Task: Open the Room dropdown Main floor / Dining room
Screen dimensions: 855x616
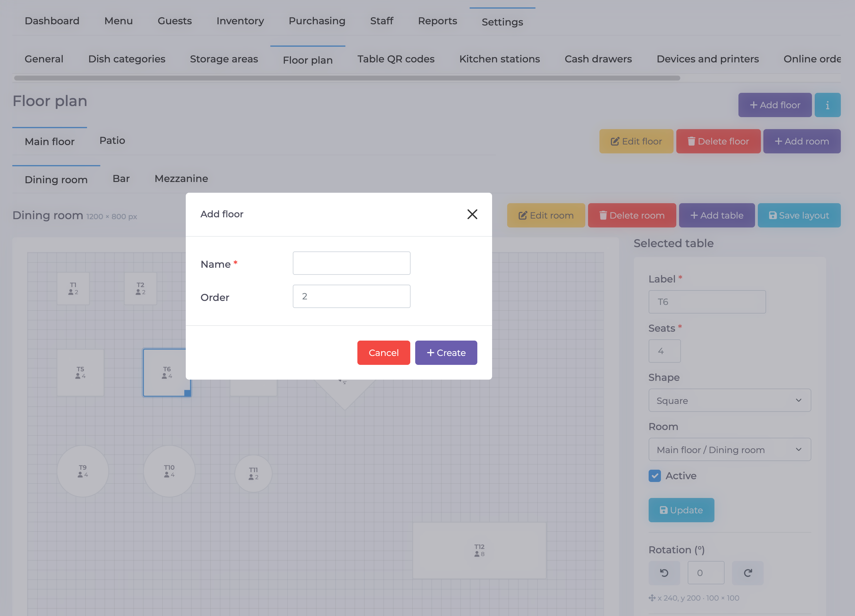Action: [730, 449]
